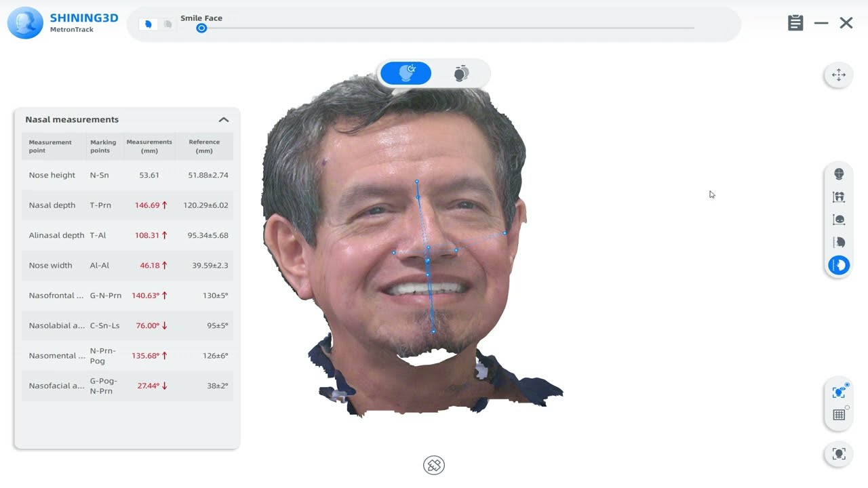The image size is (868, 488).
Task: Select the active nasal profile measurement tool
Action: 839,265
